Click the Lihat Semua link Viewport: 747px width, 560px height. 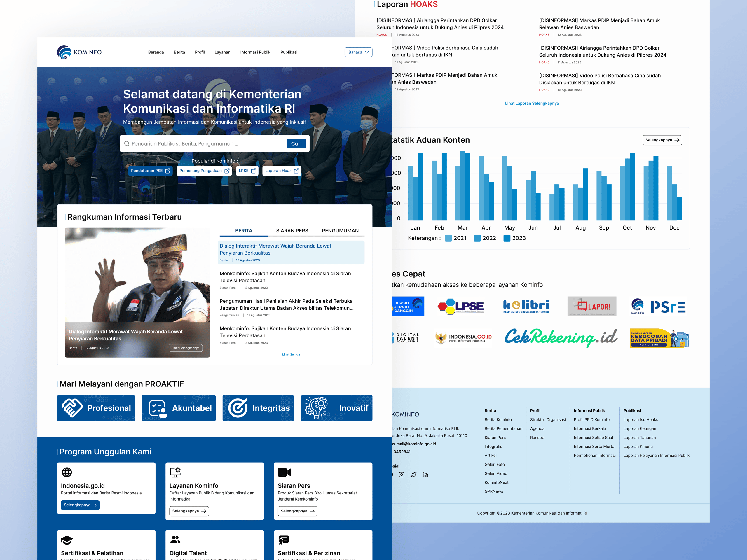tap(291, 354)
